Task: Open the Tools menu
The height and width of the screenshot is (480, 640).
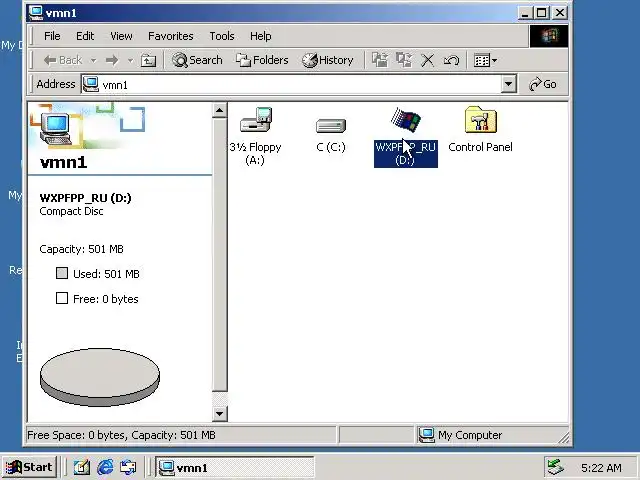Action: (222, 36)
